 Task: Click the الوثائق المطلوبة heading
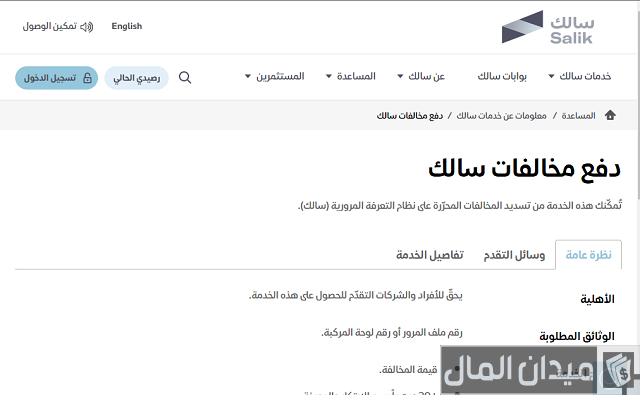[x=577, y=337]
